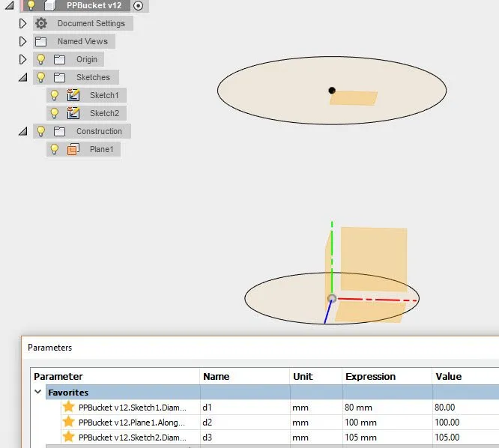Image resolution: width=499 pixels, height=448 pixels.
Task: Select the Favorites group header row
Action: click(272, 393)
